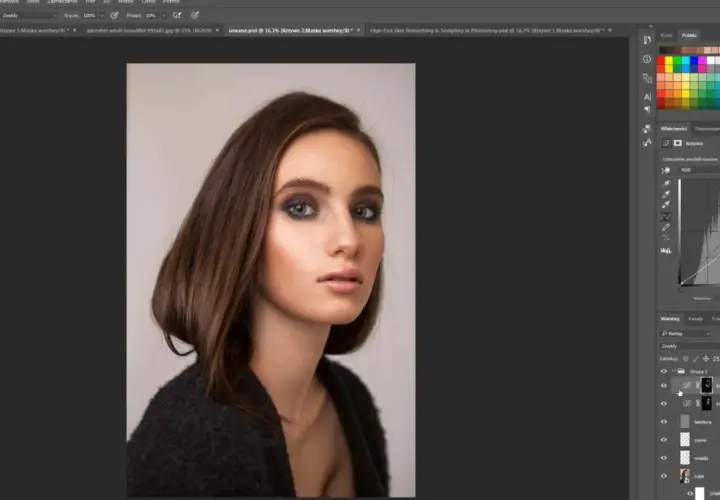Open the RGB channel dropdown in Curves
The height and width of the screenshot is (500, 720).
(x=700, y=170)
